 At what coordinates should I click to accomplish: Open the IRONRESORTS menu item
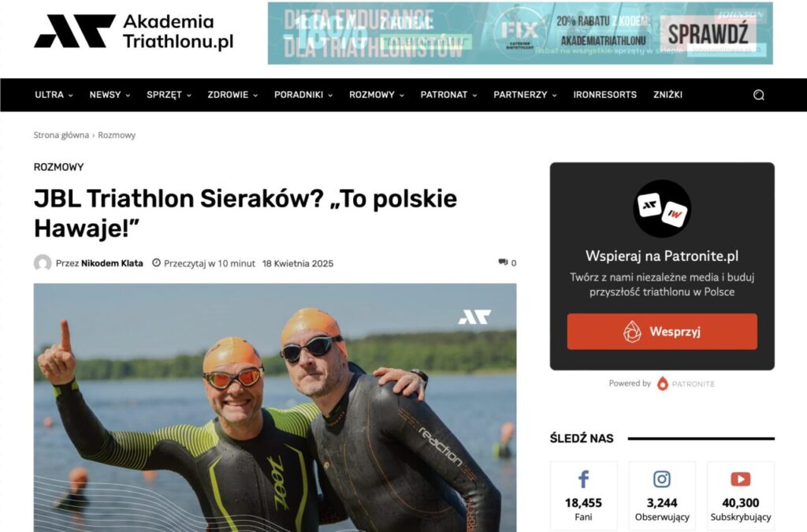coord(604,95)
